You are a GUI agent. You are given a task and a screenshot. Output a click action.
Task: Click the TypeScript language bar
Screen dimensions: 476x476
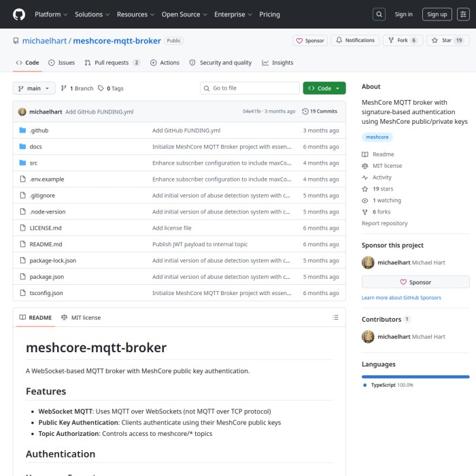[x=415, y=376]
